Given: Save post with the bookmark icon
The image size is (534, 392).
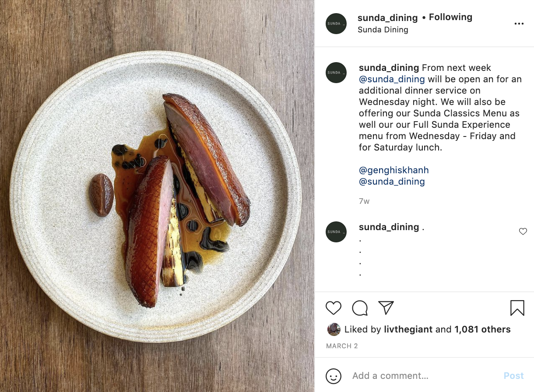Looking at the screenshot, I should coord(517,308).
